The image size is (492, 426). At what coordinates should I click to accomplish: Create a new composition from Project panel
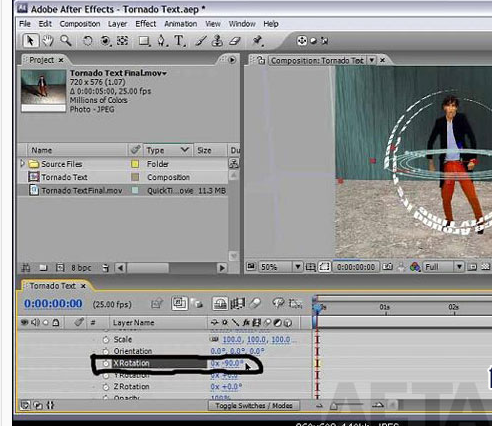pyautogui.click(x=60, y=268)
